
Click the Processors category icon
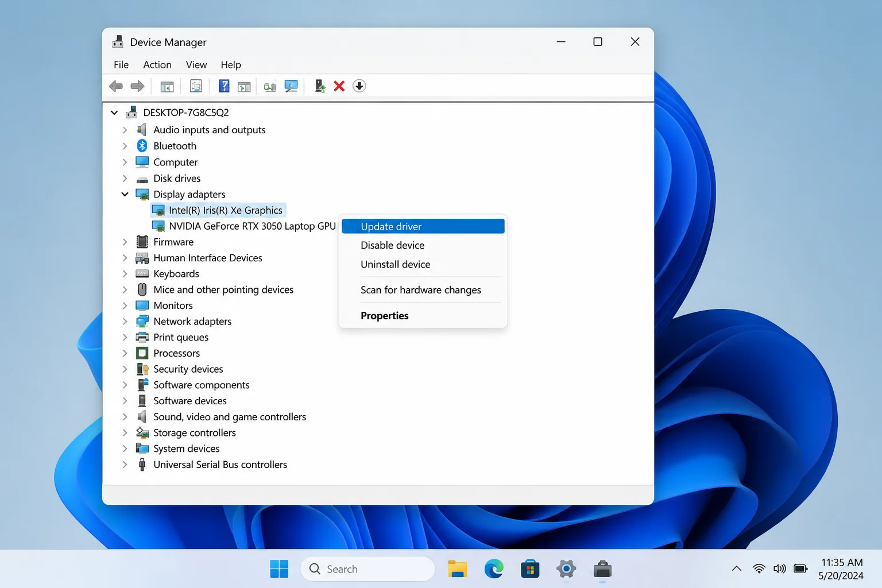[x=142, y=353]
